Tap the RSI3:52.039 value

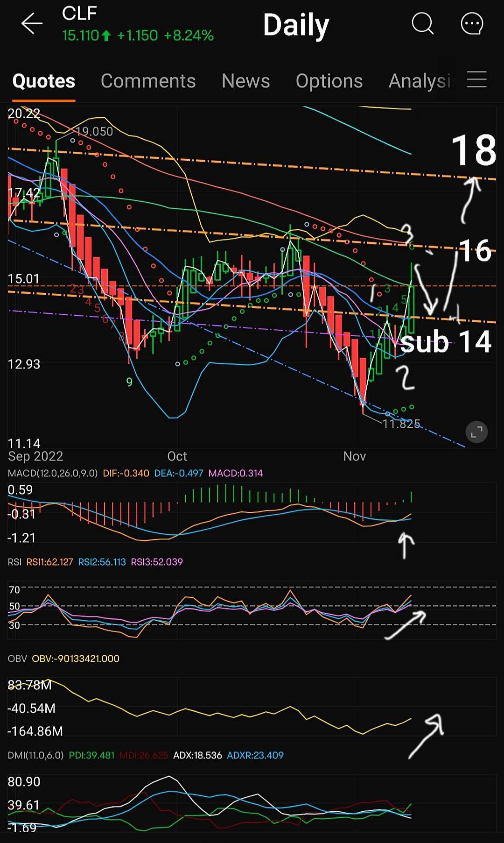point(157,562)
